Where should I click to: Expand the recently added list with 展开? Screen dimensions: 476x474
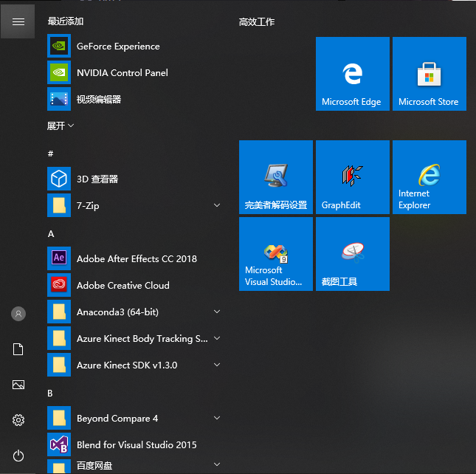coord(60,126)
